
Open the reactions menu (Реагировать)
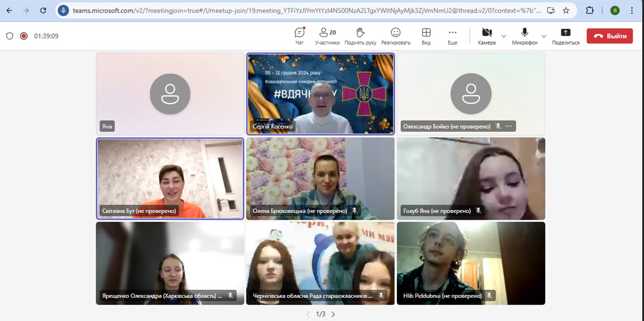click(x=396, y=36)
